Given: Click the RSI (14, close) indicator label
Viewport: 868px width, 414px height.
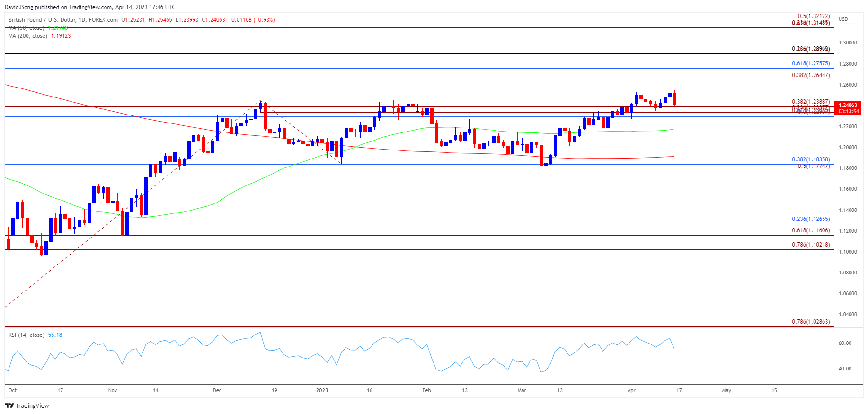Looking at the screenshot, I should (x=27, y=335).
